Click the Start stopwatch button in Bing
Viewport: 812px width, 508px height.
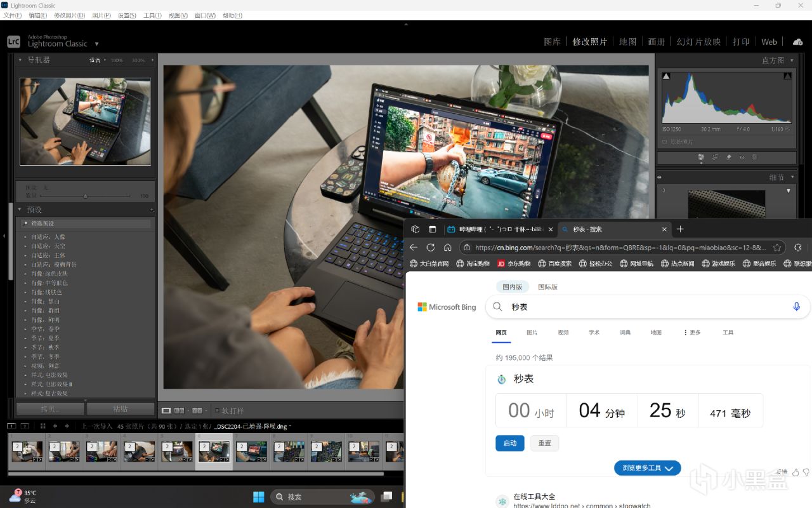point(510,443)
